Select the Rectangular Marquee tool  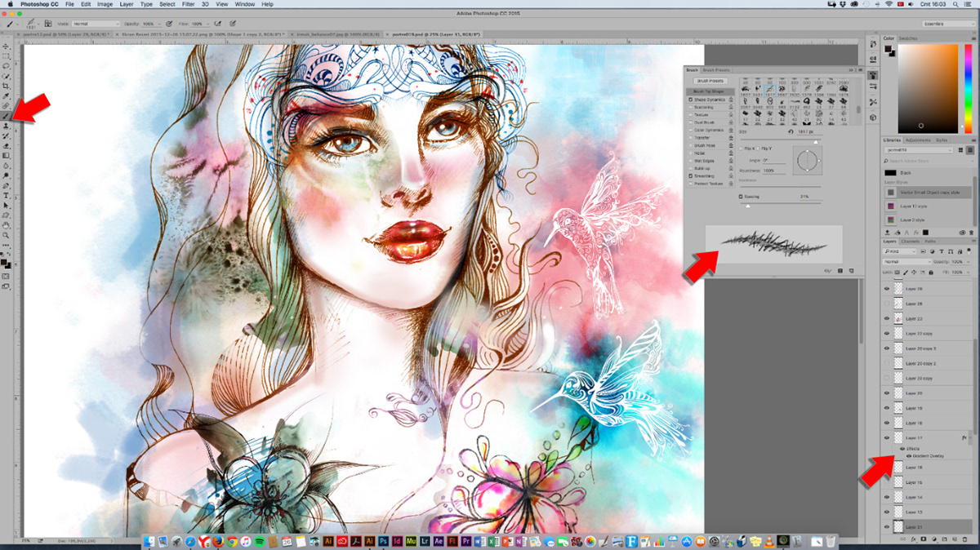pyautogui.click(x=7, y=55)
